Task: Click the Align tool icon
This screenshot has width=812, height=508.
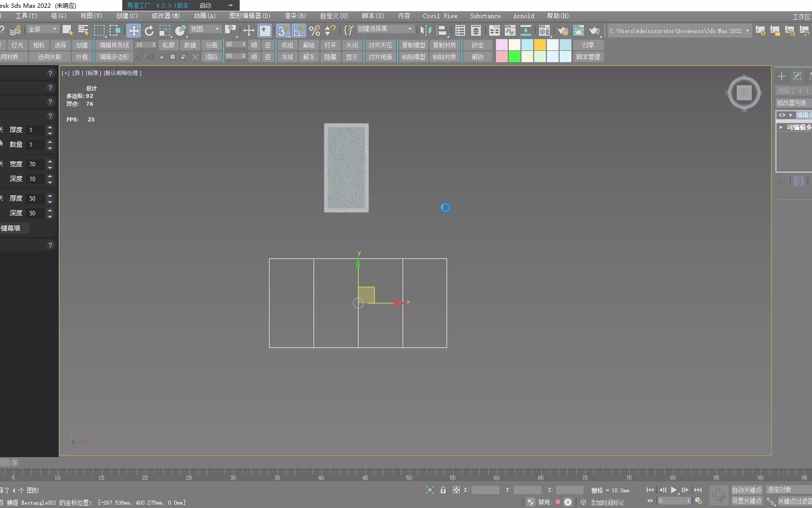Action: click(x=442, y=30)
